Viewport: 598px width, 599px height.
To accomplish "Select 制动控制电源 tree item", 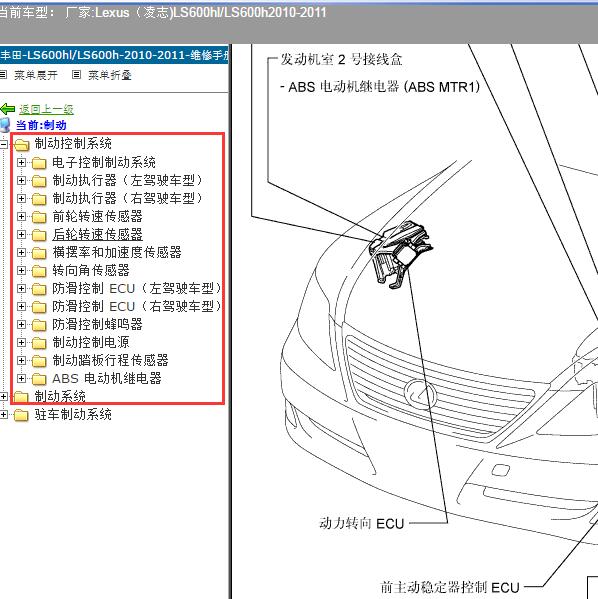I will [x=91, y=342].
